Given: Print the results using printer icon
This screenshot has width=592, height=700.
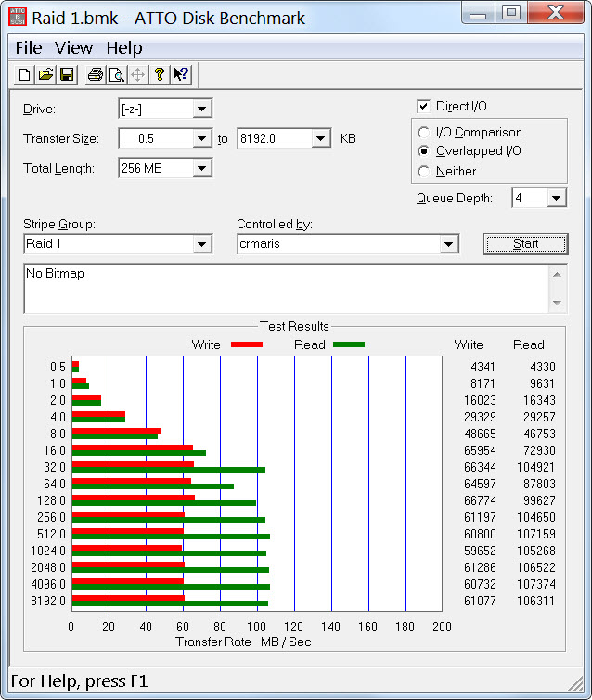Looking at the screenshot, I should coord(95,74).
